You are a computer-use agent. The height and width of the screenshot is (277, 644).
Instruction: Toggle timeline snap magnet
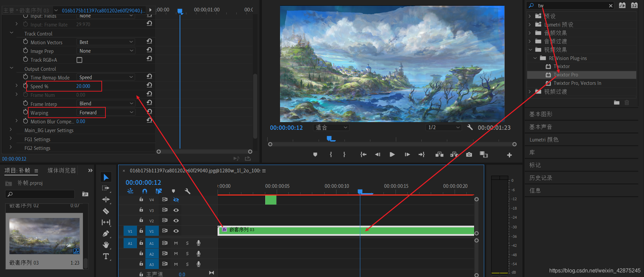(145, 191)
